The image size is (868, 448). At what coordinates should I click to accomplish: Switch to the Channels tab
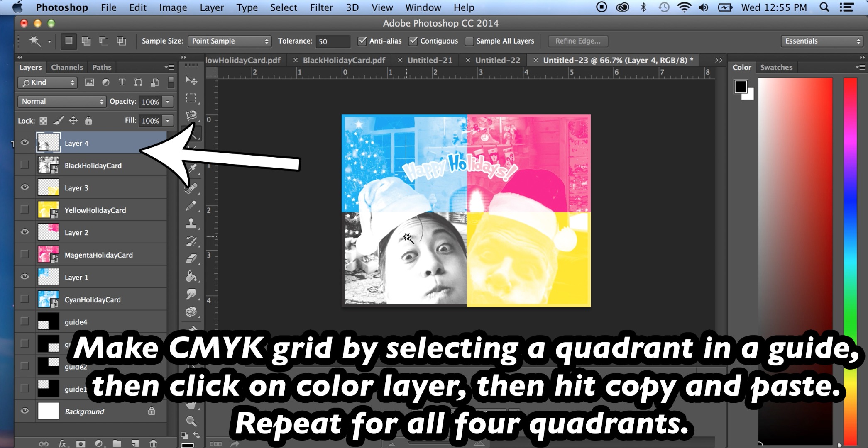click(x=67, y=67)
